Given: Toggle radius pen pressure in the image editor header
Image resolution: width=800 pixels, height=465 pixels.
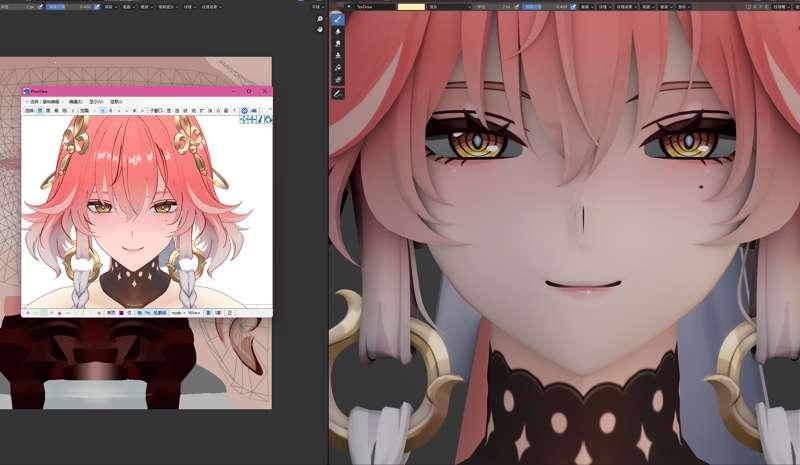Looking at the screenshot, I should (41, 7).
